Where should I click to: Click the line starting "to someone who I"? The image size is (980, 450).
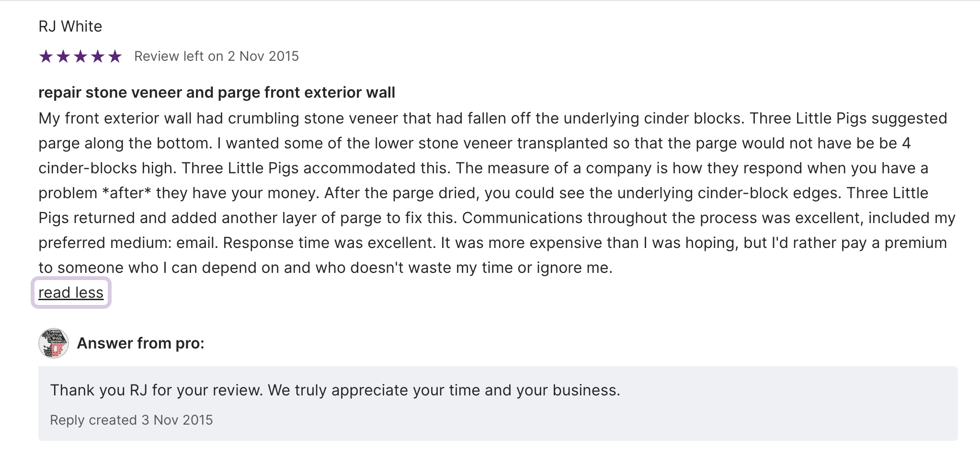(325, 268)
